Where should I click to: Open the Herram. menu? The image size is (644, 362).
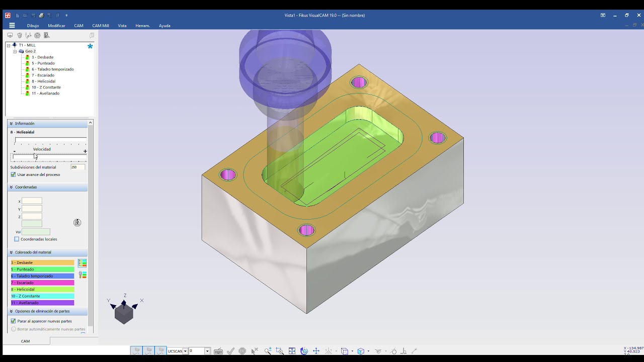pyautogui.click(x=143, y=26)
